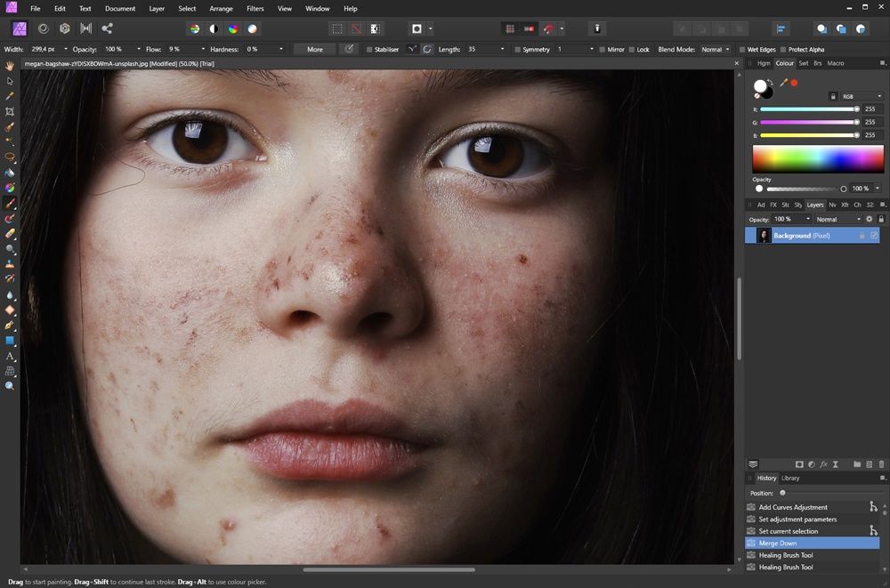Toggle Background layer visibility checkbox
Screen dimensions: 890x588
tap(874, 235)
